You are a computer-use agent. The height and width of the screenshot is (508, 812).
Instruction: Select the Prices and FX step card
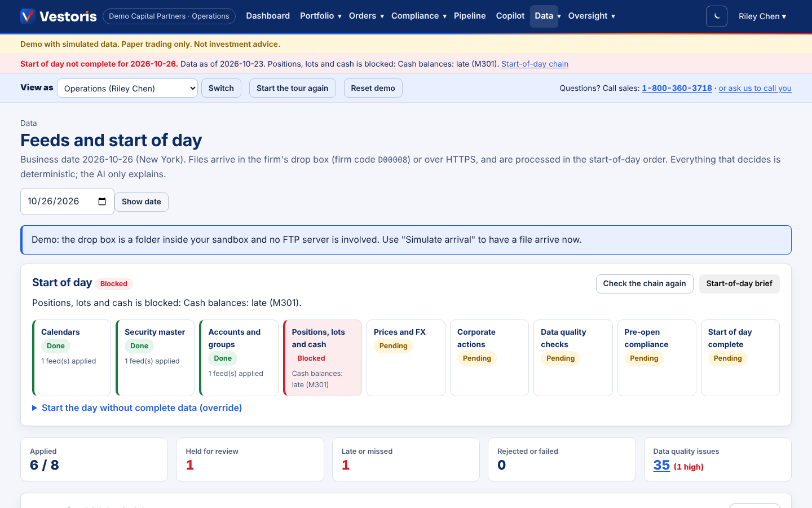pyautogui.click(x=406, y=358)
